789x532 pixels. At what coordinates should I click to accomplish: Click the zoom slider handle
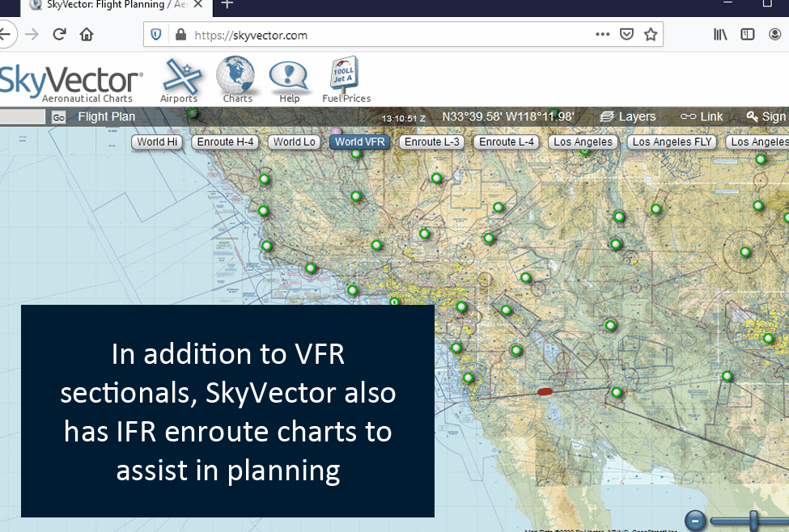coord(753,521)
